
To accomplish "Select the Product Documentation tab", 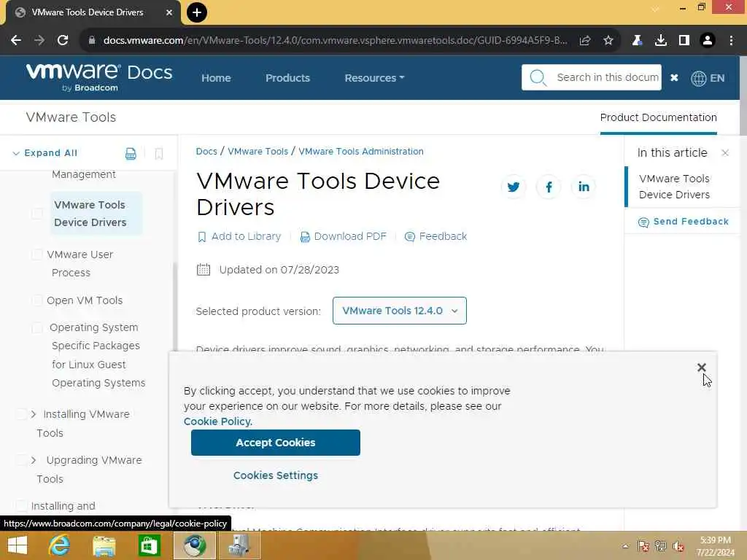I will click(x=659, y=117).
